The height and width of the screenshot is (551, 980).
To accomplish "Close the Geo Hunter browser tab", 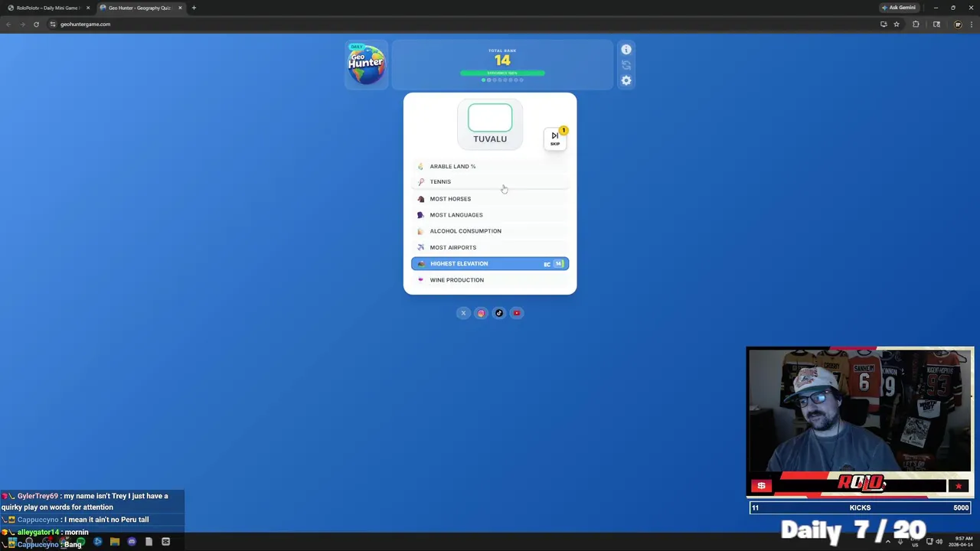I will [180, 8].
